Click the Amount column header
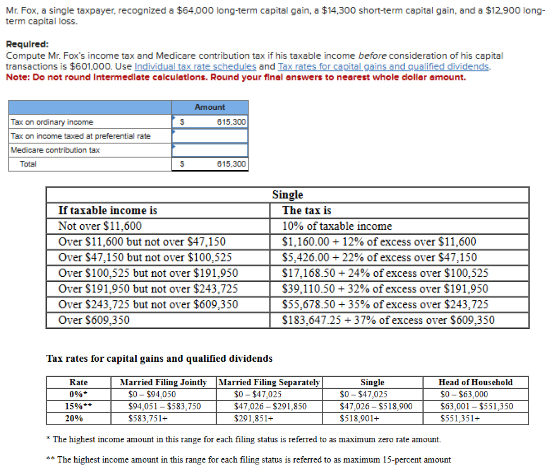Image resolution: width=554 pixels, height=469 pixels. (210, 107)
